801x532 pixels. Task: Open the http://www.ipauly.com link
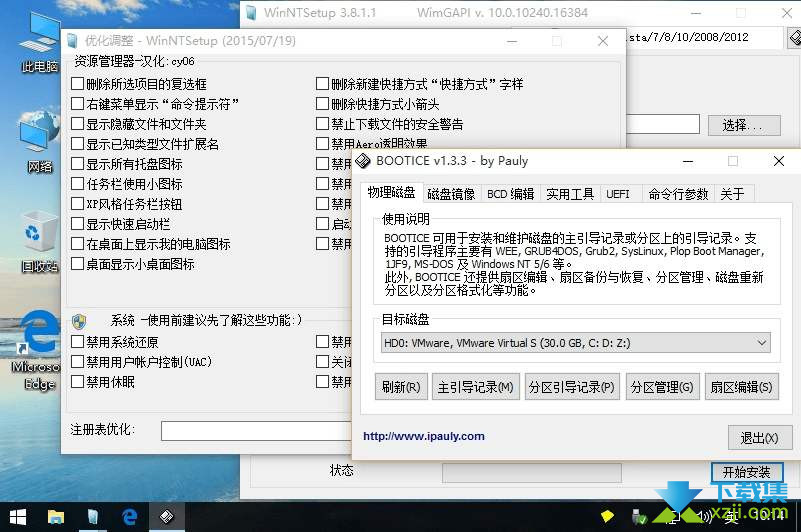pyautogui.click(x=424, y=436)
